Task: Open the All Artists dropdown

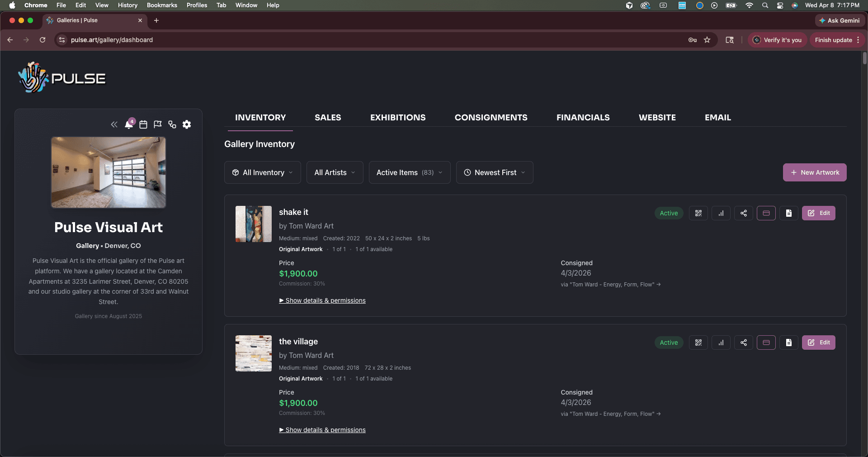Action: [x=334, y=172]
